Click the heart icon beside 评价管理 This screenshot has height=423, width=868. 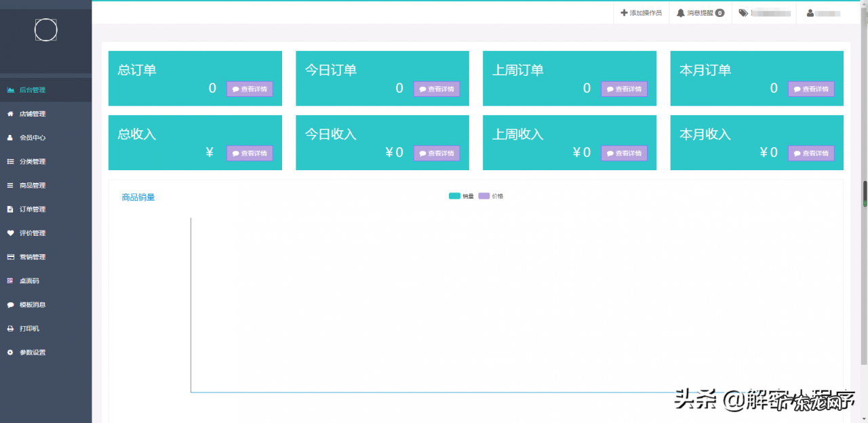10,233
